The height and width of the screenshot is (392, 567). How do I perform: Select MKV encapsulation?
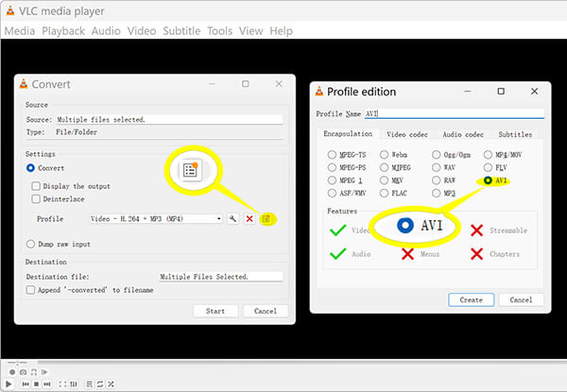(384, 180)
